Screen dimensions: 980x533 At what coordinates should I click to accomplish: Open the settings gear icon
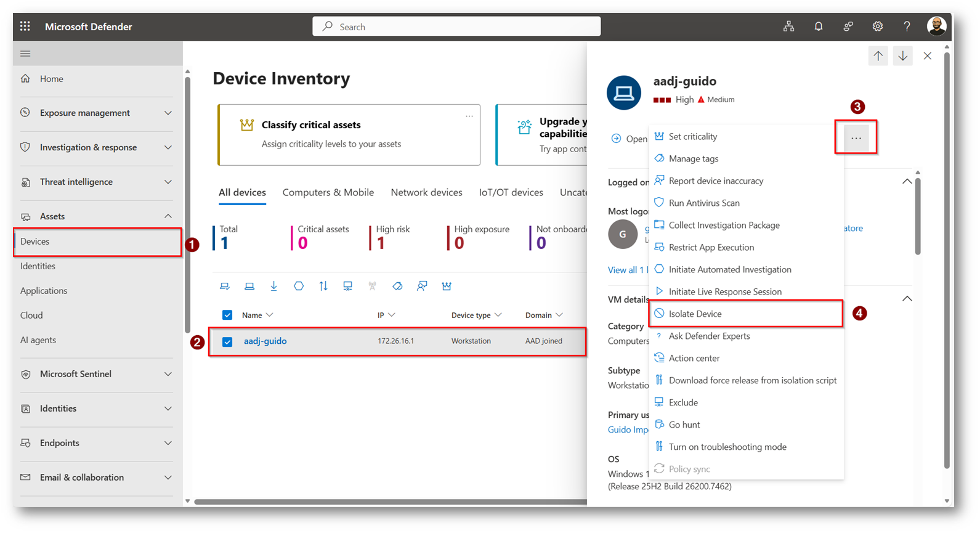[877, 26]
